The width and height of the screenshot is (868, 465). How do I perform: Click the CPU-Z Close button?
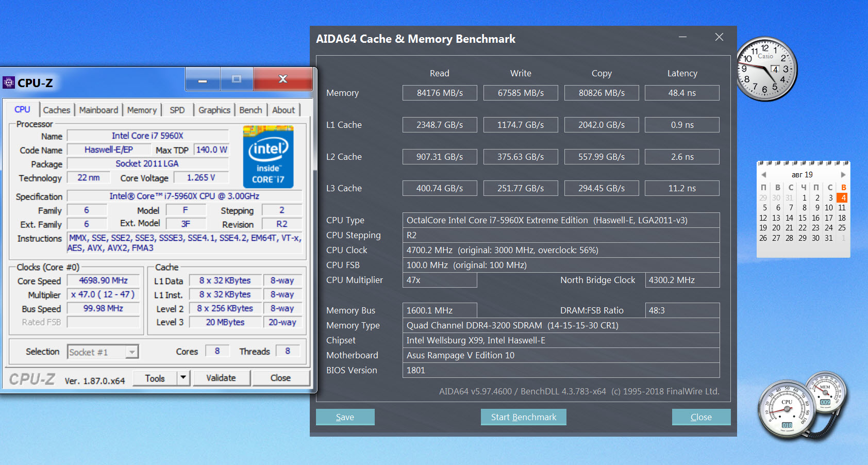point(280,378)
